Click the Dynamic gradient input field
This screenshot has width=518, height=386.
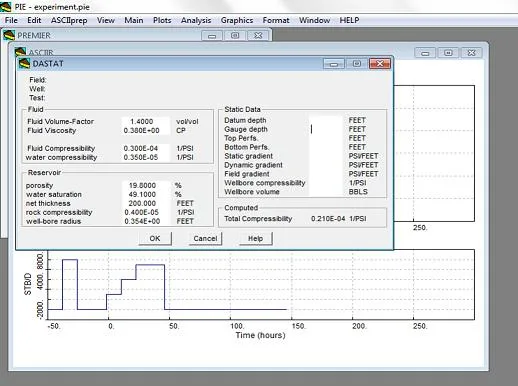point(326,165)
